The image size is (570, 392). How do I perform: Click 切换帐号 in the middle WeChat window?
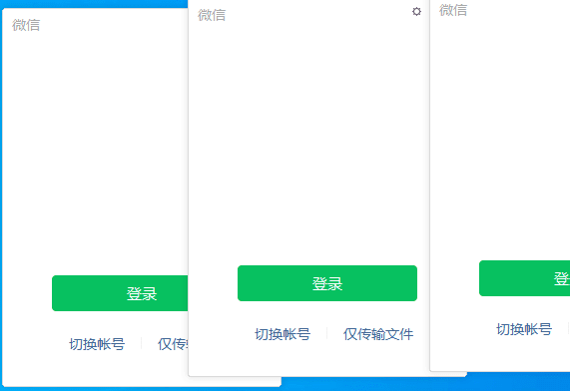click(283, 334)
